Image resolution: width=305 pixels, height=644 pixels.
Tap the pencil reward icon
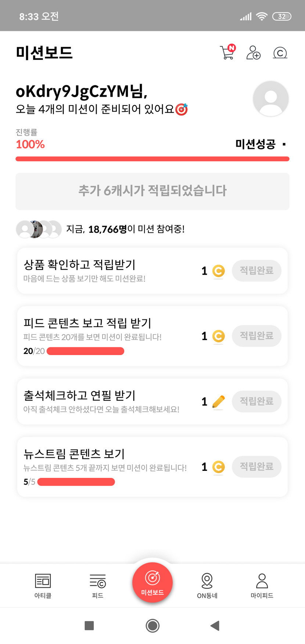218,401
